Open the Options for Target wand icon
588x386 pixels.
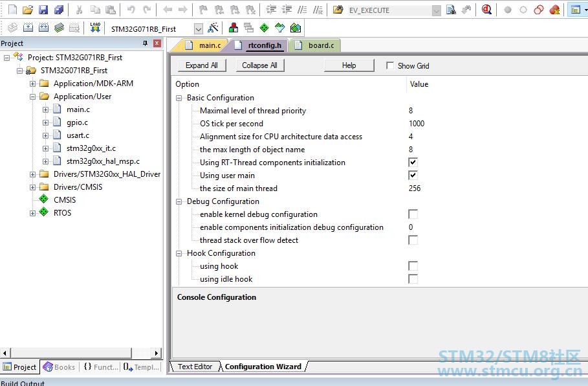(213, 28)
